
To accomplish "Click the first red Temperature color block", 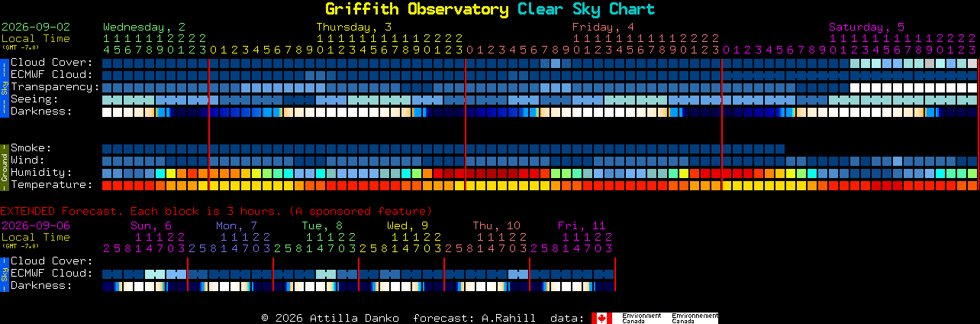I will click(x=107, y=185).
